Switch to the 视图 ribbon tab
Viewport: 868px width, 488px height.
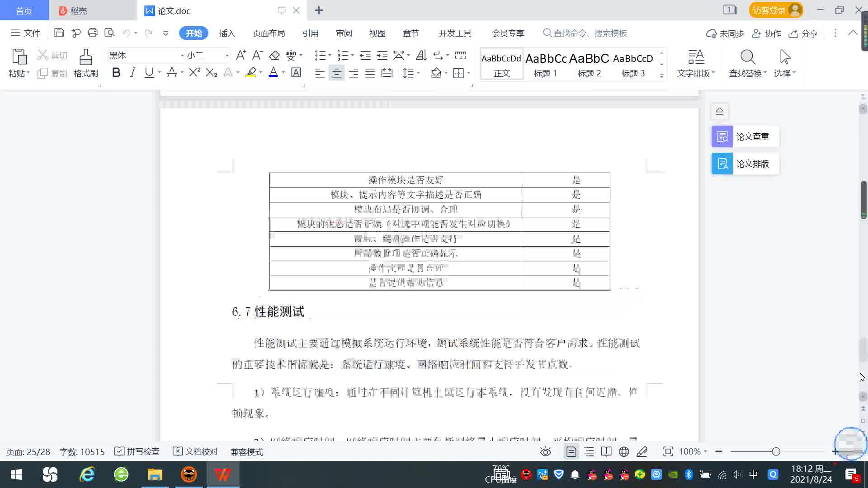coord(377,33)
